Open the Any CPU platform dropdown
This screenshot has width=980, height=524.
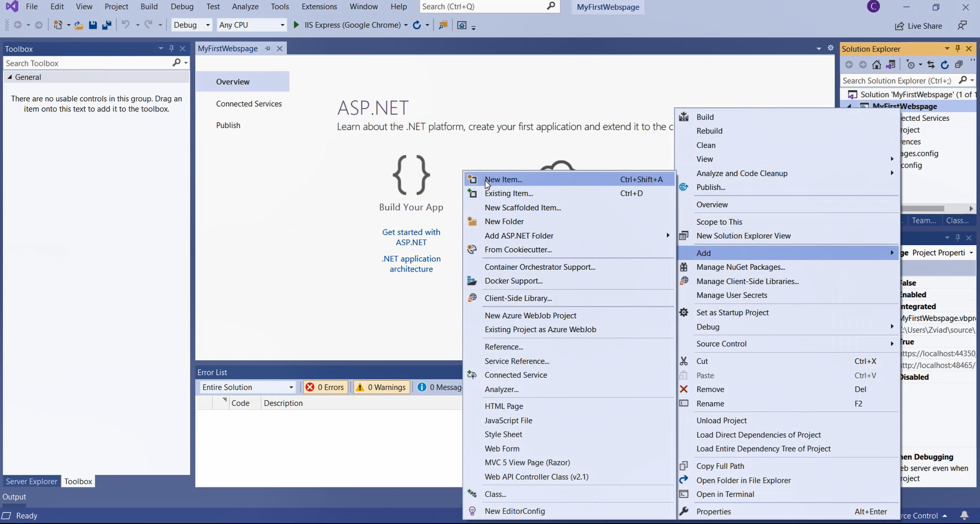pyautogui.click(x=252, y=25)
